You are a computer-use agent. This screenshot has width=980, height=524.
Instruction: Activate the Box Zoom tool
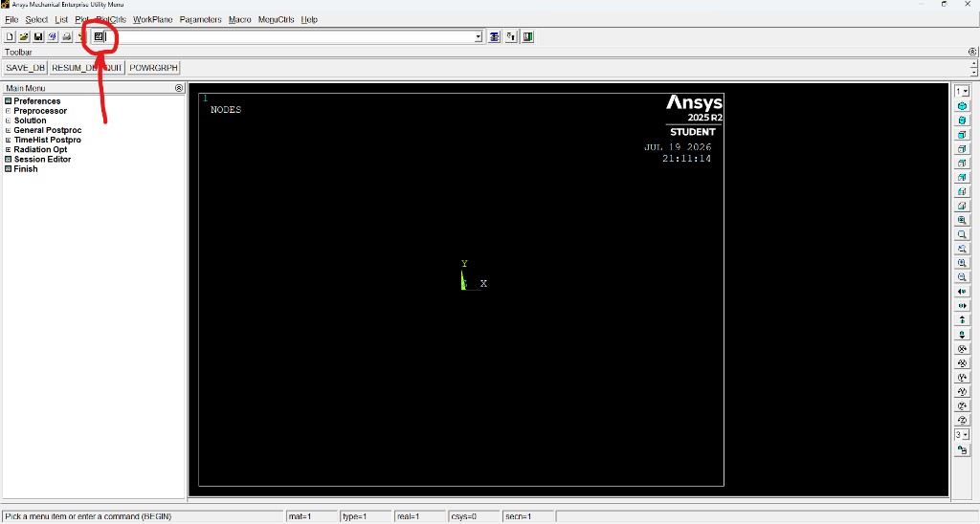962,235
